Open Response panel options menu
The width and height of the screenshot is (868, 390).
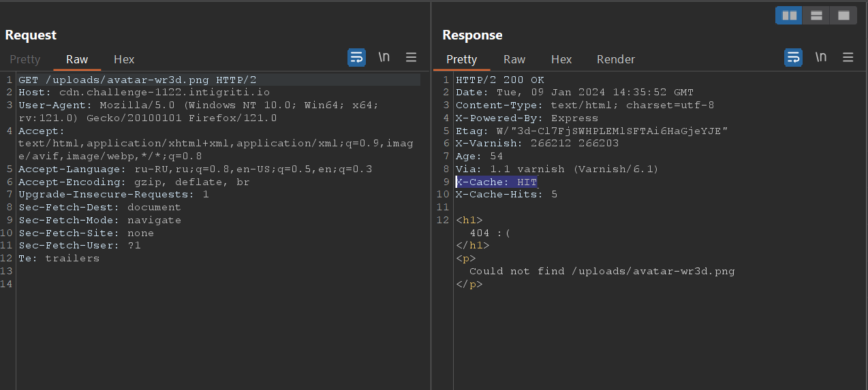tap(848, 58)
